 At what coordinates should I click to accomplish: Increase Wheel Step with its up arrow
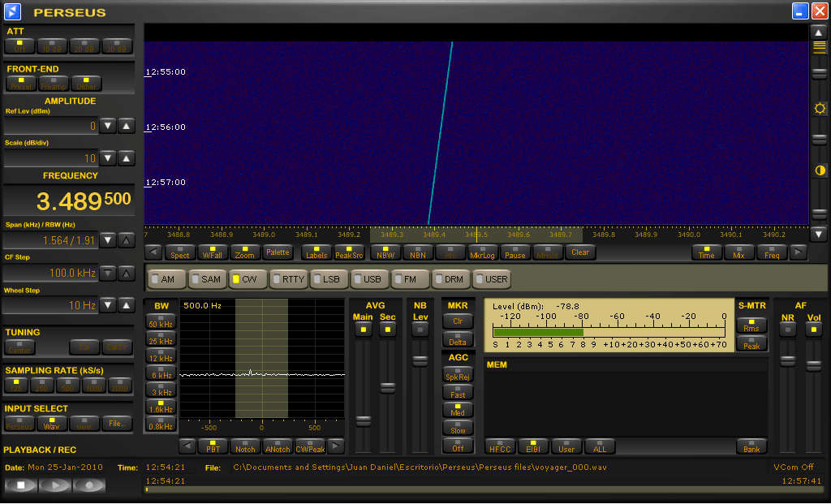[x=126, y=305]
